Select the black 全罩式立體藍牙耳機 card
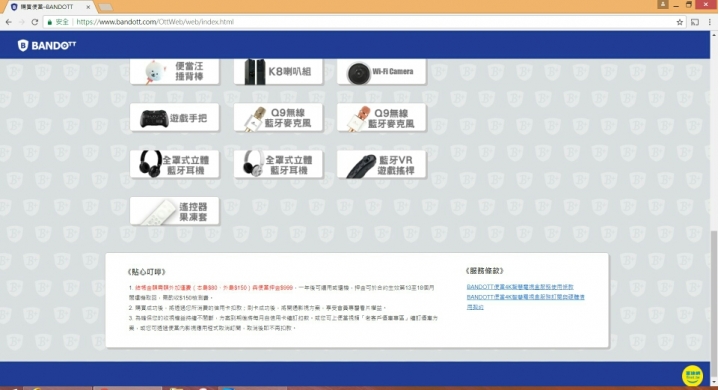This screenshot has width=720, height=390. pyautogui.click(x=174, y=164)
